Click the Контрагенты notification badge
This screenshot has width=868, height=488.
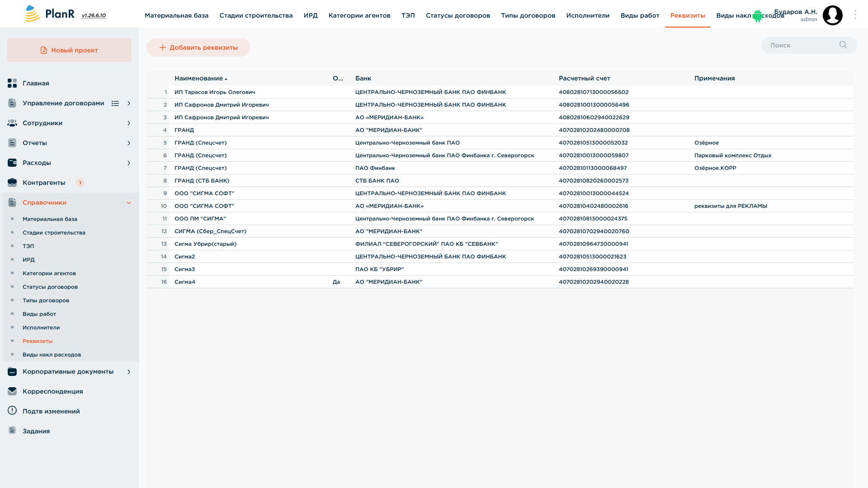click(80, 183)
